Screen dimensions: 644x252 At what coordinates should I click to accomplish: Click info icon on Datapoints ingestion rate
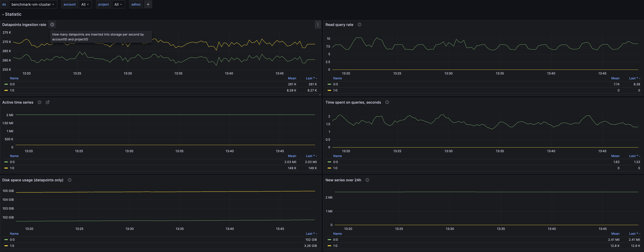coord(52,25)
